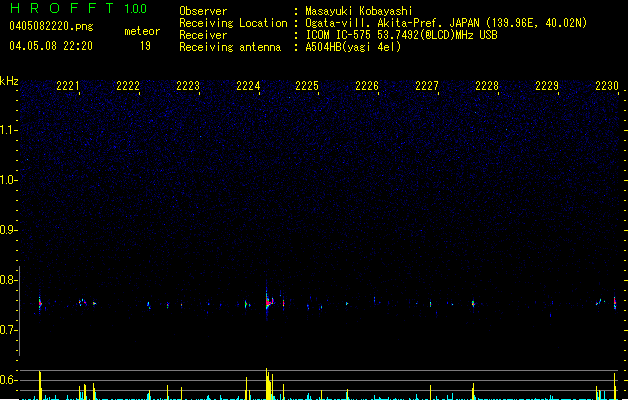Select the filename 0405082220.png
Screen dimensions: 629x400
[x=51, y=26]
